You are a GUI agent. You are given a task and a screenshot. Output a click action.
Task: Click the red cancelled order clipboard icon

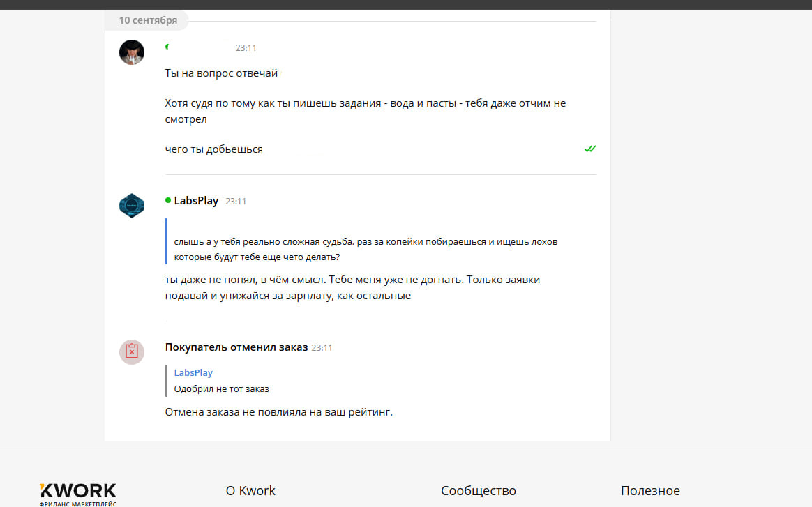tap(132, 352)
